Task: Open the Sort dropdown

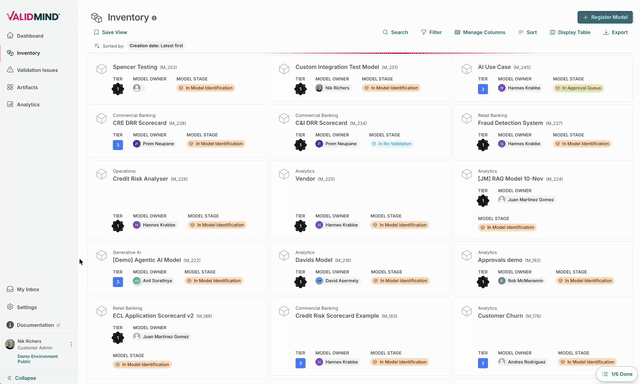Action: [527, 32]
